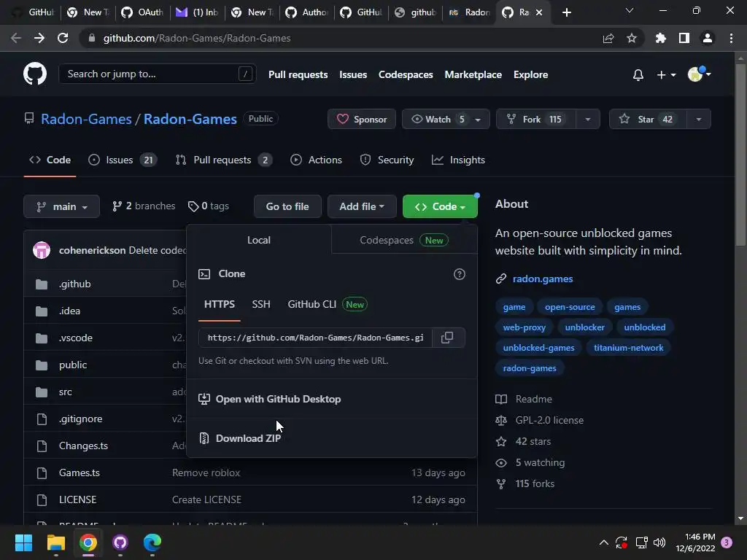
Task: Open a new browser tab
Action: point(566,12)
